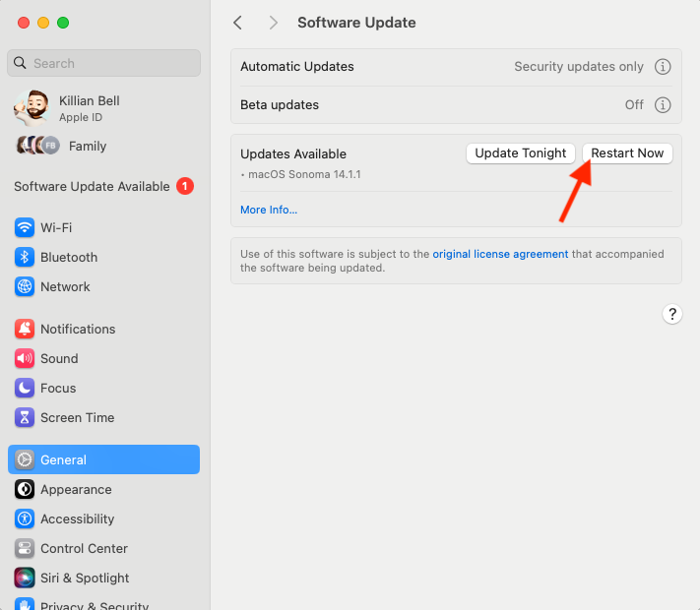Select the Focus moon icon
The width and height of the screenshot is (700, 610).
click(25, 388)
